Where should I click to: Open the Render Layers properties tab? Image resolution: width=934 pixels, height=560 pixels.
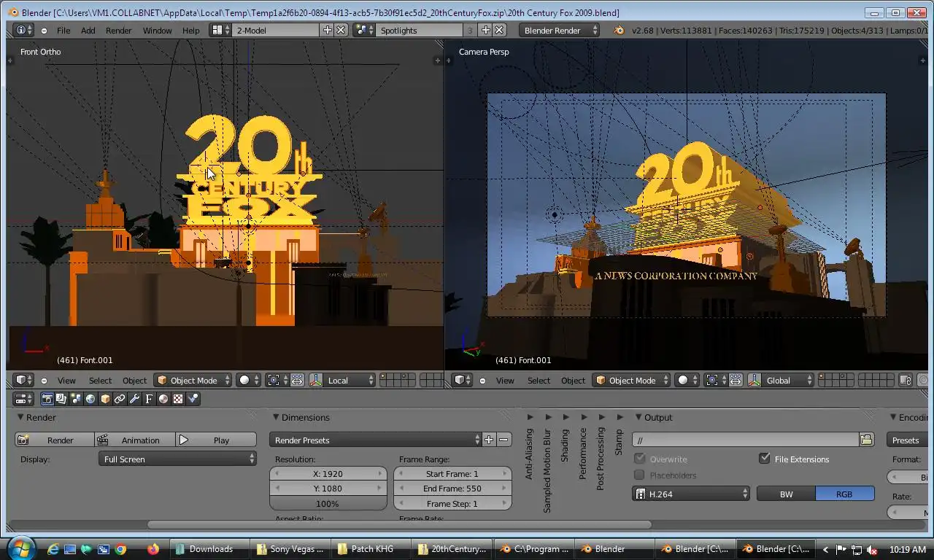pos(61,399)
